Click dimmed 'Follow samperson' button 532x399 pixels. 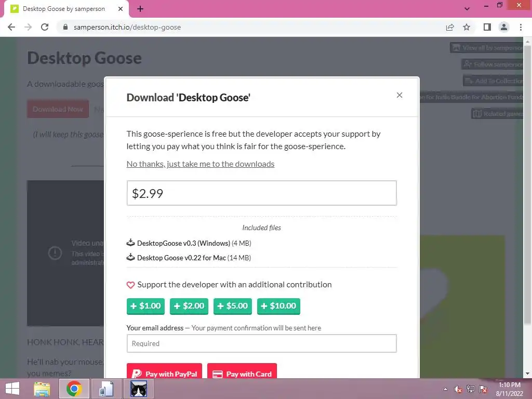click(493, 64)
